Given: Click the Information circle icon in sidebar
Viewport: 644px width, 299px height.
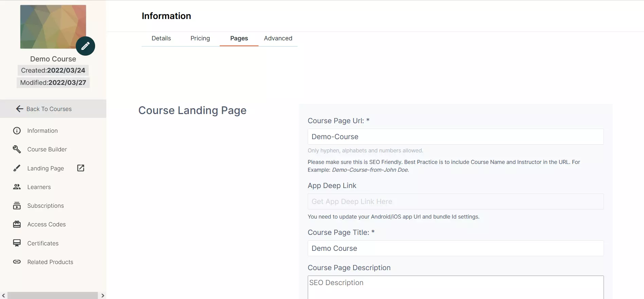Looking at the screenshot, I should click(x=17, y=131).
